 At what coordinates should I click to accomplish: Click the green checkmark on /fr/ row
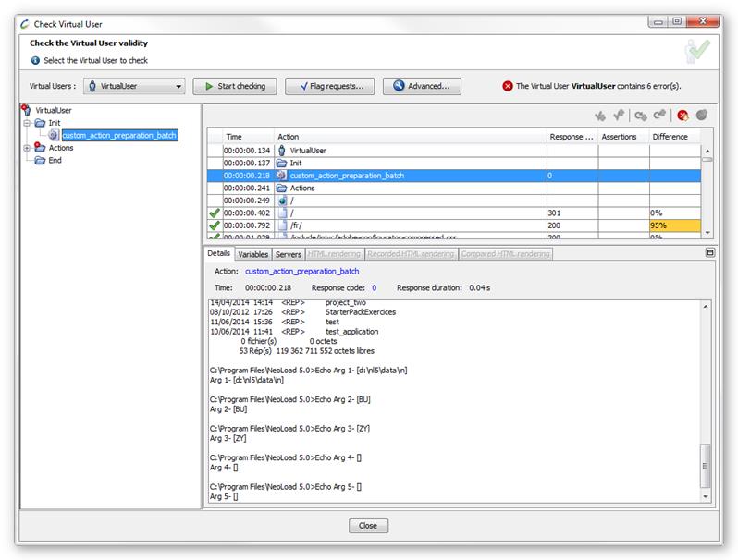pyautogui.click(x=215, y=225)
